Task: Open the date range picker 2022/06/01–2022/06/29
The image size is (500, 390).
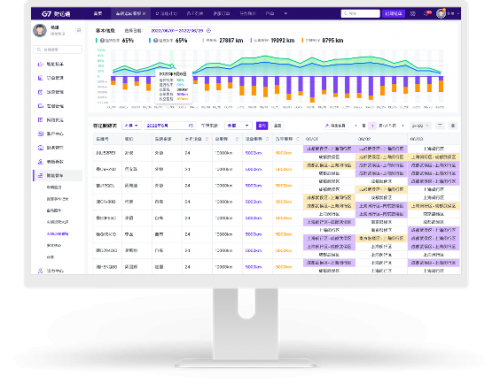Action: [x=181, y=31]
